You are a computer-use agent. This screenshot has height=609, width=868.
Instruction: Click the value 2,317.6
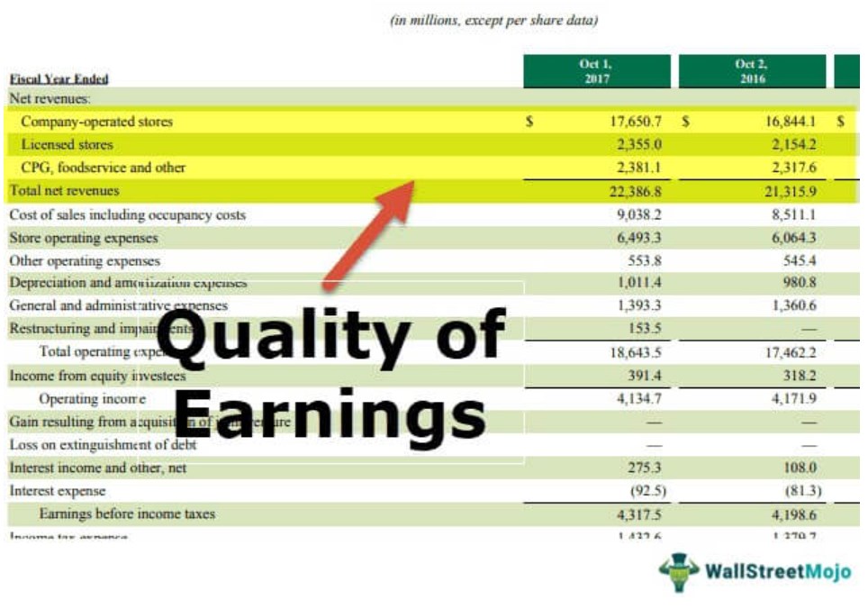click(x=794, y=168)
